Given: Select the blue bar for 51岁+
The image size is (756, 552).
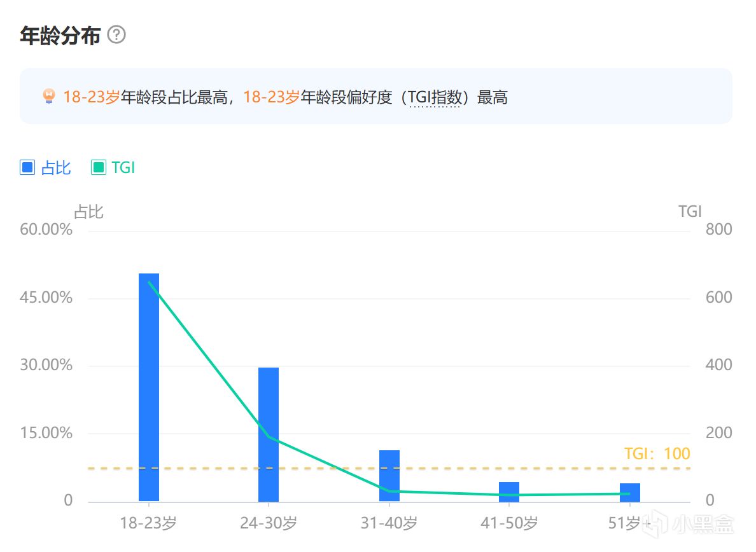Looking at the screenshot, I should coord(630,492).
